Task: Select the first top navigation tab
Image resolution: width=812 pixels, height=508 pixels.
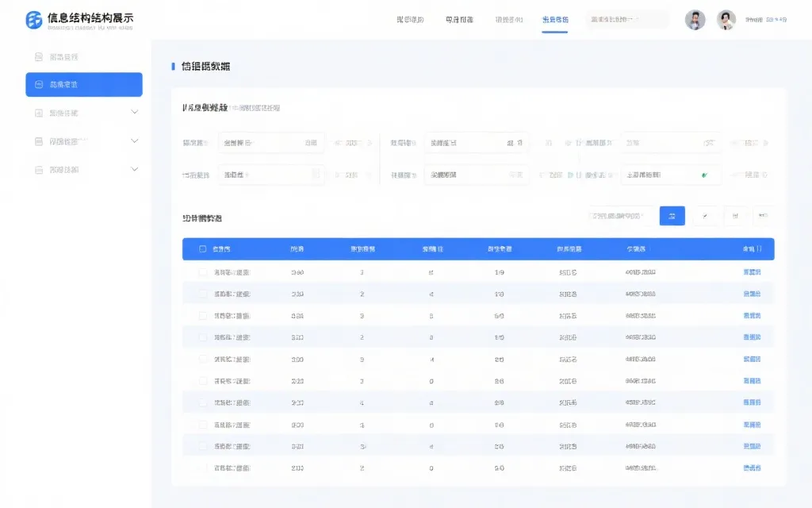Action: point(410,20)
